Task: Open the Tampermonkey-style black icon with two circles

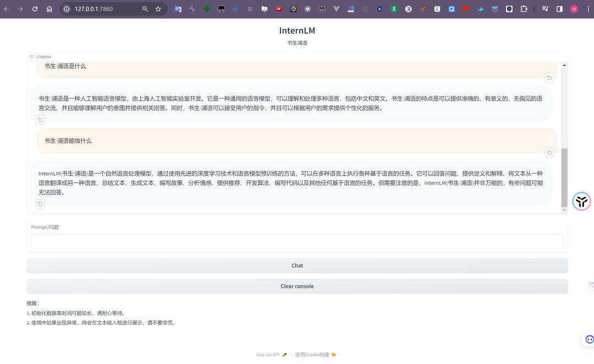Action: point(221,9)
